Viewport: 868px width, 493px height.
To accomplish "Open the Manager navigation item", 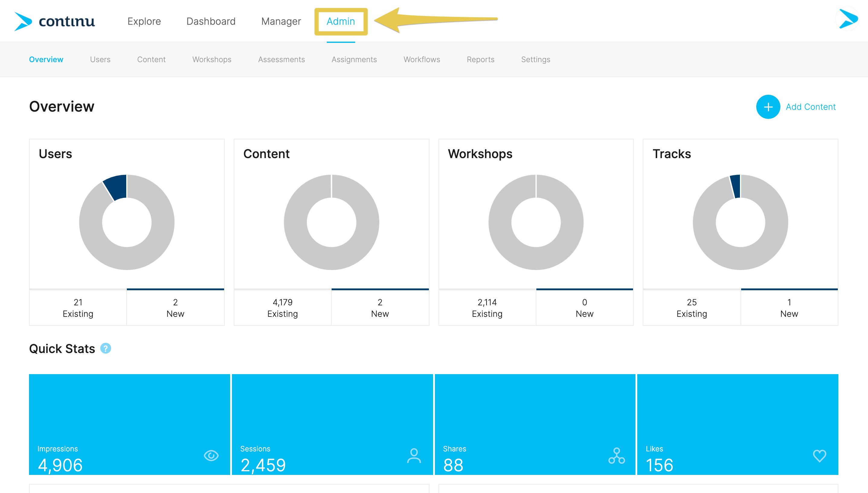I will pyautogui.click(x=281, y=21).
